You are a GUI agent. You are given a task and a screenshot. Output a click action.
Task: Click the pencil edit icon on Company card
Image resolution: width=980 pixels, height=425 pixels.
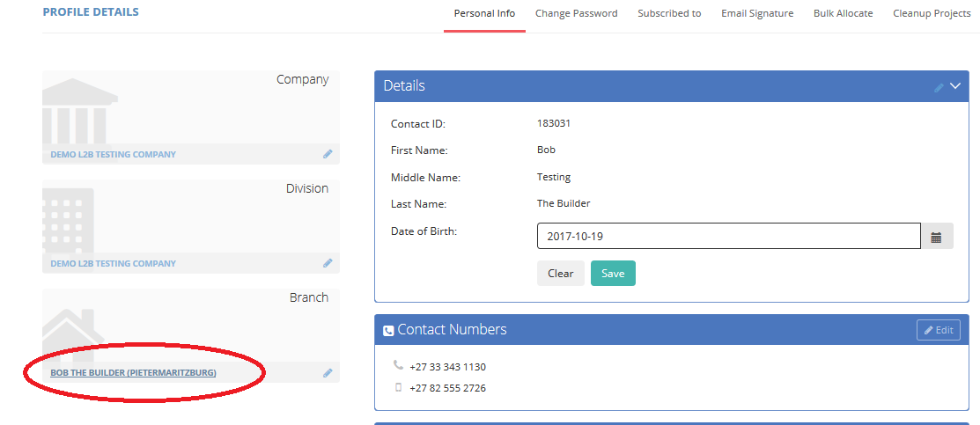[328, 154]
